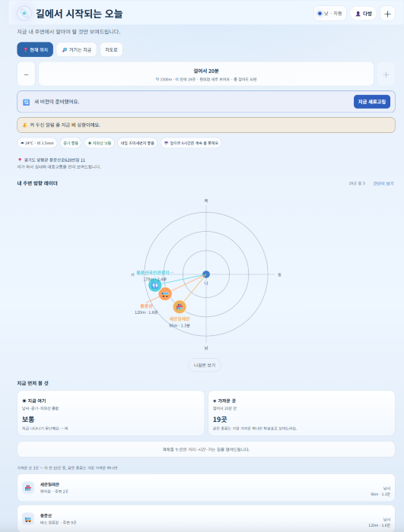This screenshot has height=532, width=404.
Task: Click the 120m · 1.6분 radar label
Action: [x=146, y=312]
